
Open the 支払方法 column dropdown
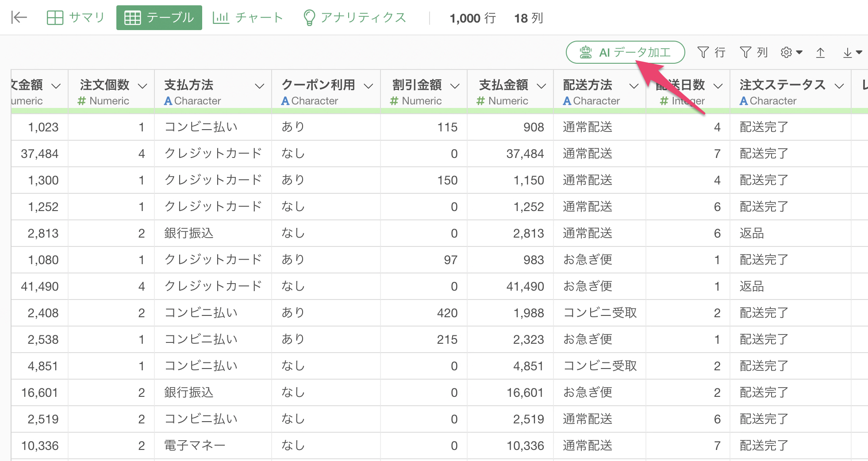260,86
